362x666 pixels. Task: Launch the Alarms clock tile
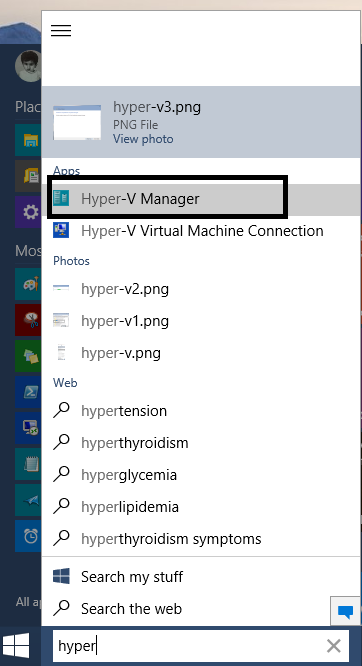[28, 536]
